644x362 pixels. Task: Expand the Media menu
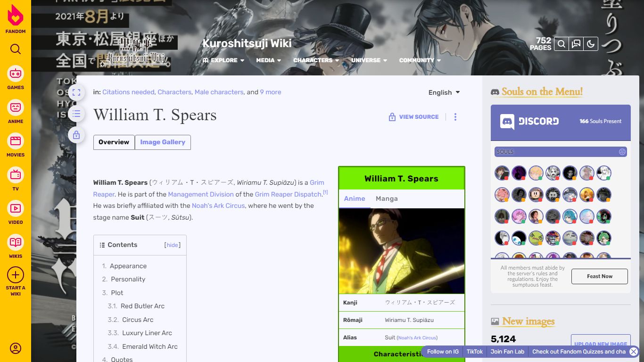[x=268, y=60]
